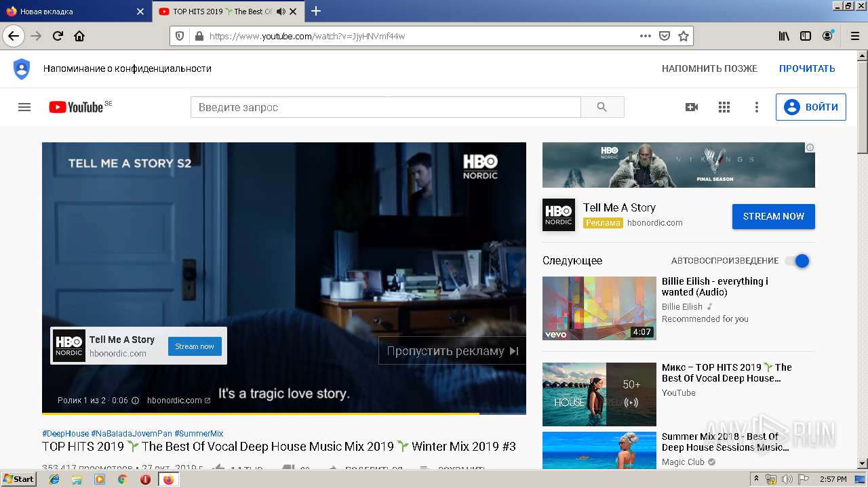This screenshot has height=488, width=868.
Task: Click hbonordic.com sidebar ad link
Action: point(655,222)
